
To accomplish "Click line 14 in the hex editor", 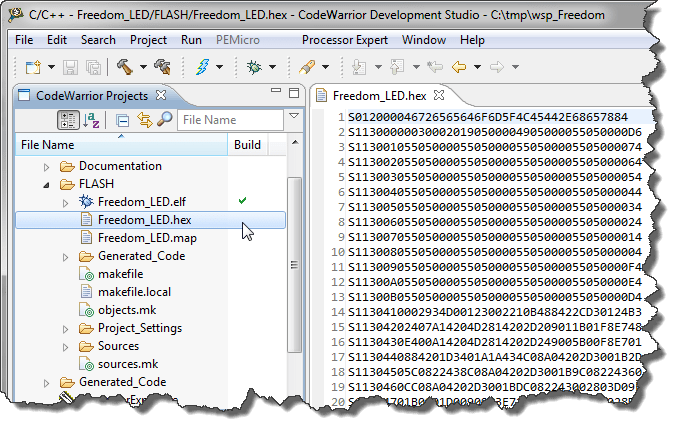I will 495,312.
